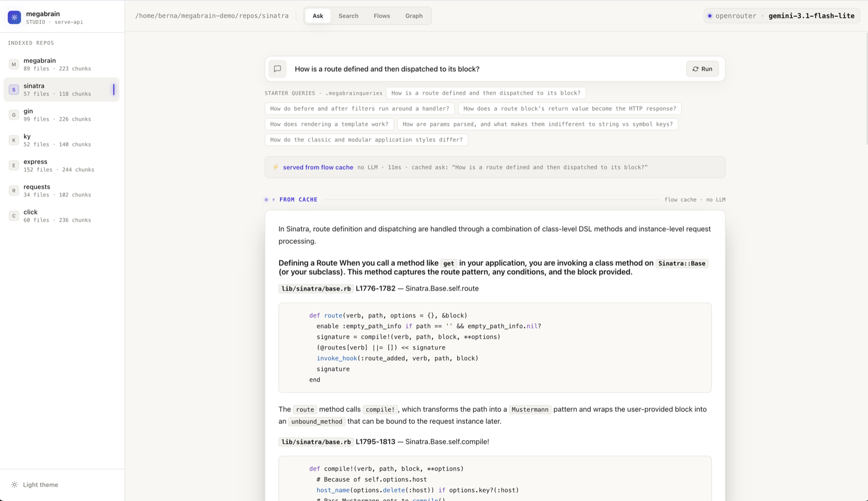Click 'invoke_hook' in the route code block
Screen dimensions: 868x501
click(337, 358)
